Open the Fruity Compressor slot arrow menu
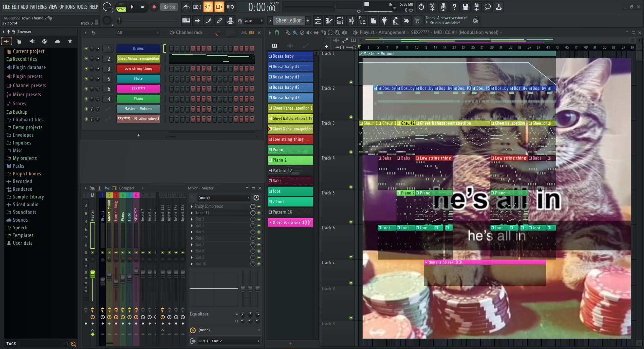Viewport: 644px width, 349px height. click(x=192, y=207)
